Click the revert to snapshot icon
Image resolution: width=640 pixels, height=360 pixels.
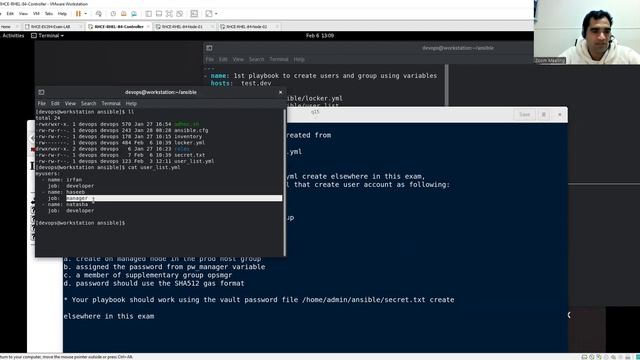tap(124, 13)
